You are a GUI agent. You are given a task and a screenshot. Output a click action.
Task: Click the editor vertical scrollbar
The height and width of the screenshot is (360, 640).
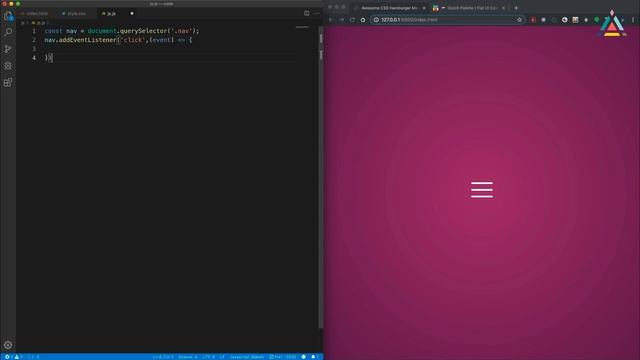pos(321,177)
